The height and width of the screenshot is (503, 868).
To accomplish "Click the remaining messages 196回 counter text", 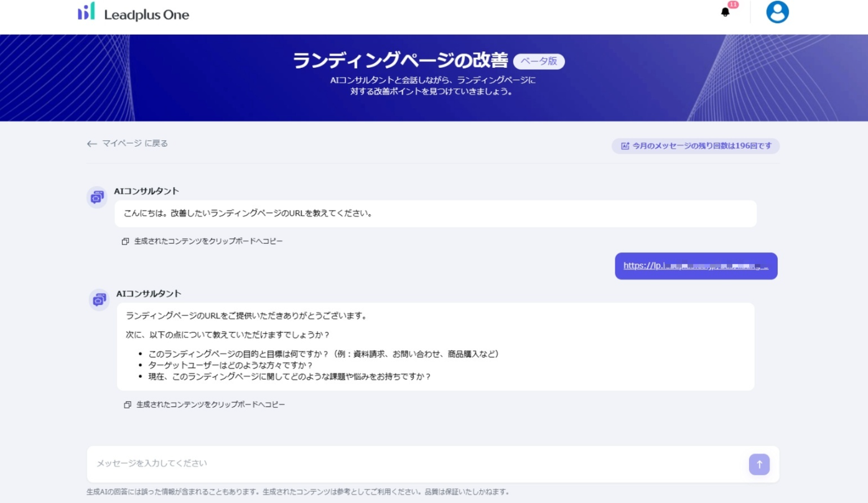I will (702, 146).
